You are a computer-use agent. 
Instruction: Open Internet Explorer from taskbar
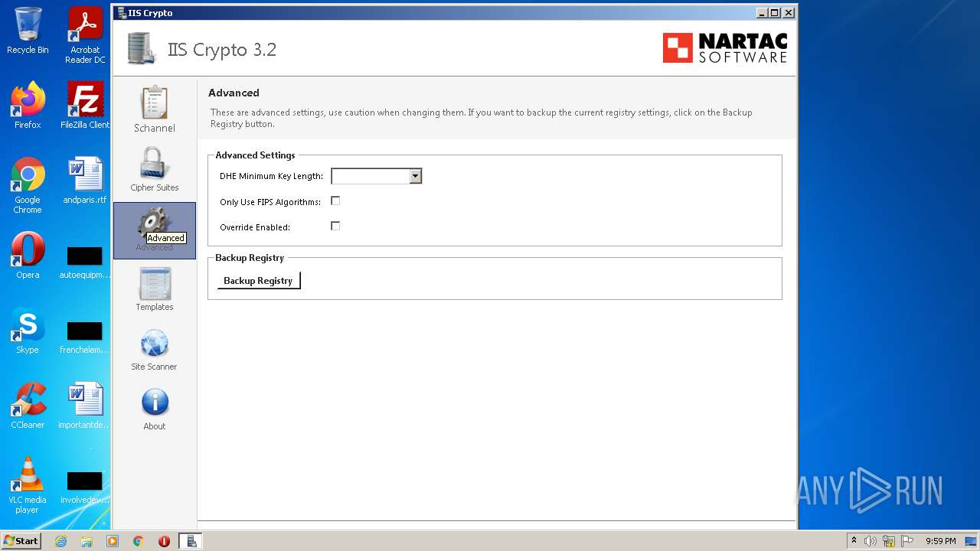(60, 541)
